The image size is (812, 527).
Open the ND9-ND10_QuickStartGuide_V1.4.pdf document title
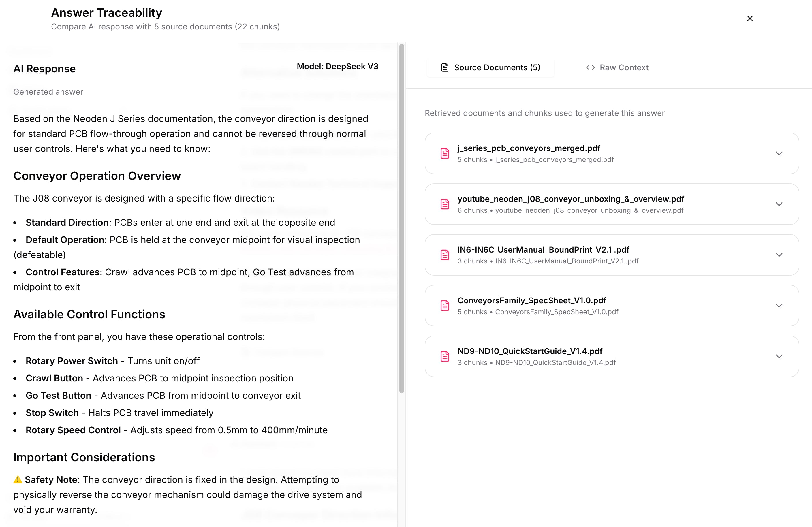pos(530,351)
